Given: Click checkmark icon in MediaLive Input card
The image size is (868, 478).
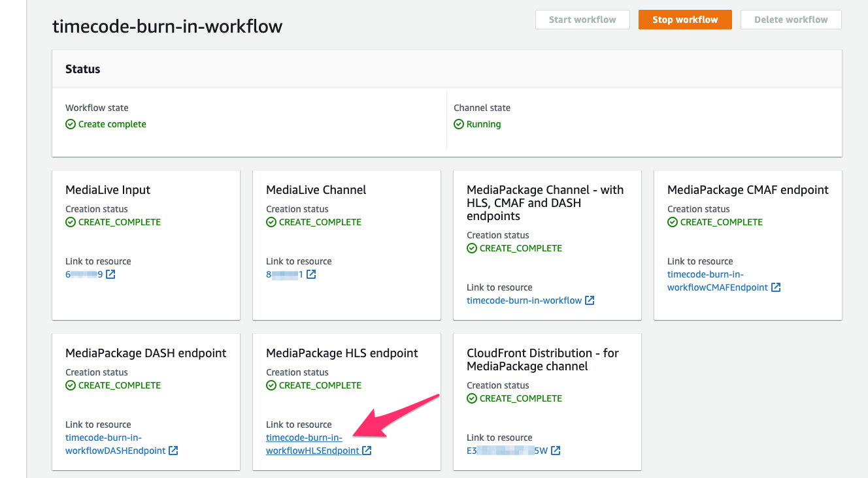Looking at the screenshot, I should click(71, 222).
